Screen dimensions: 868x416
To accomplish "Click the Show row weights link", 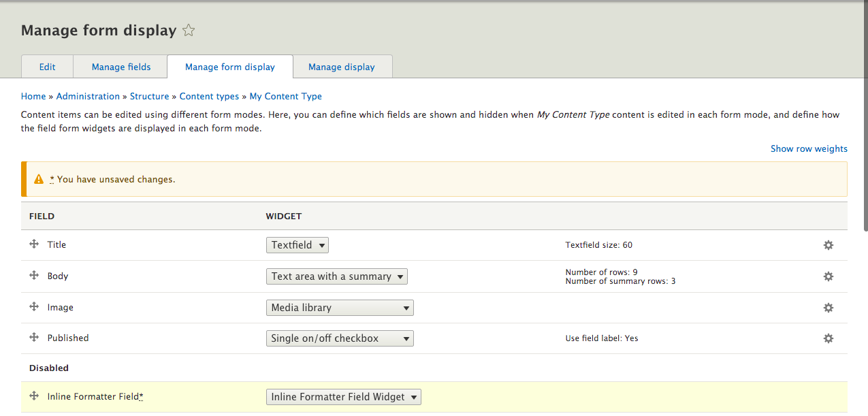I will (809, 148).
